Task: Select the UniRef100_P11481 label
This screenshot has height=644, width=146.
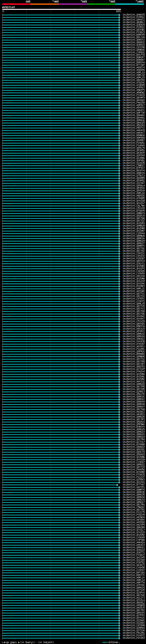Action: [x=134, y=349]
